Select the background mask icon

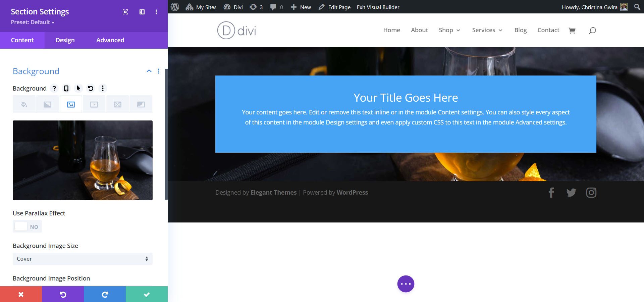(141, 104)
